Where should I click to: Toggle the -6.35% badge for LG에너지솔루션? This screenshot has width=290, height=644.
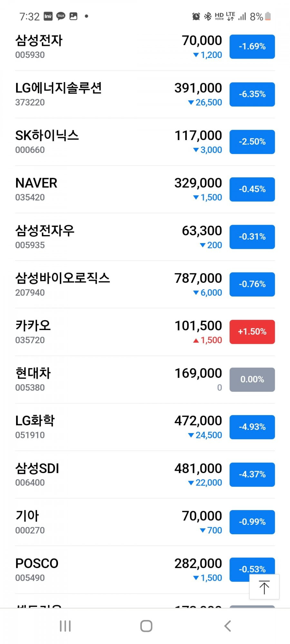[252, 94]
